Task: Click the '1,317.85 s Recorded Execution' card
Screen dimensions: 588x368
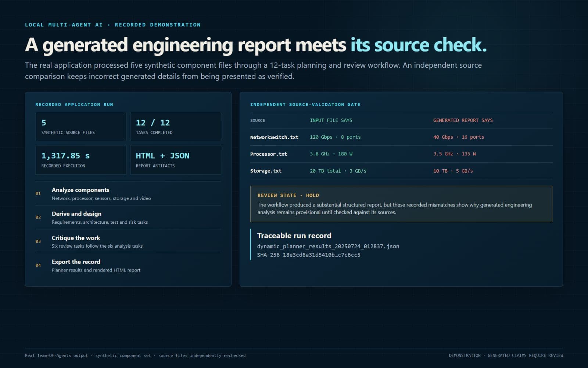Action: (81, 160)
